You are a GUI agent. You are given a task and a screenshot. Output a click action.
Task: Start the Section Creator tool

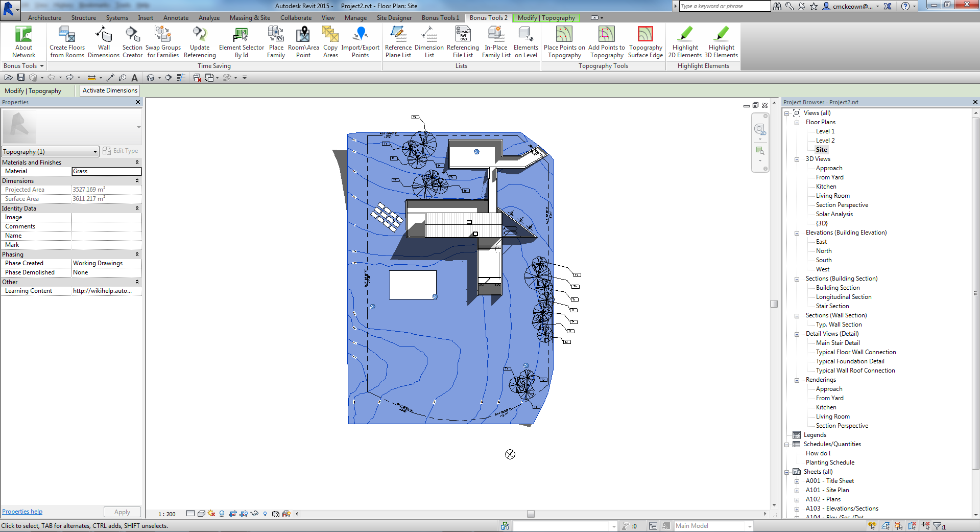click(132, 41)
